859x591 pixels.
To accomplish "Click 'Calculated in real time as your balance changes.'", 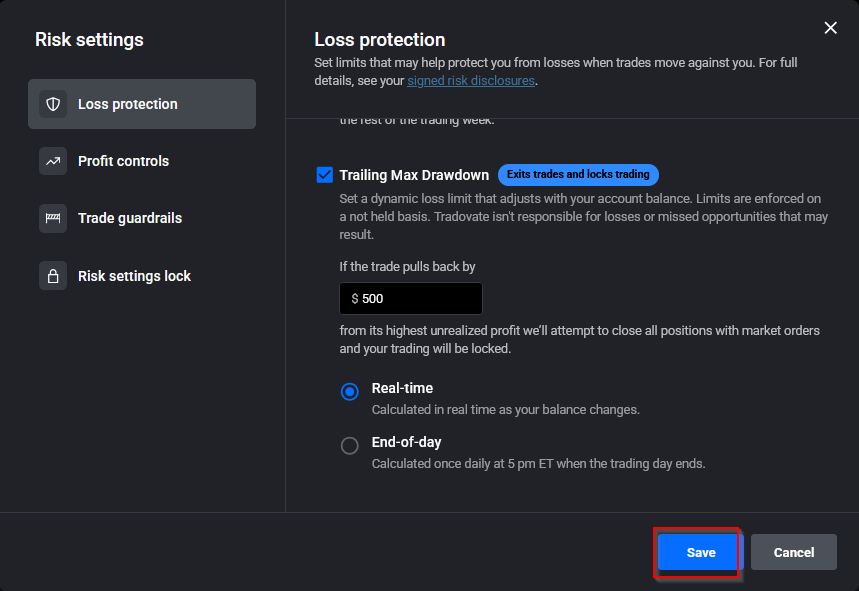I will 506,410.
